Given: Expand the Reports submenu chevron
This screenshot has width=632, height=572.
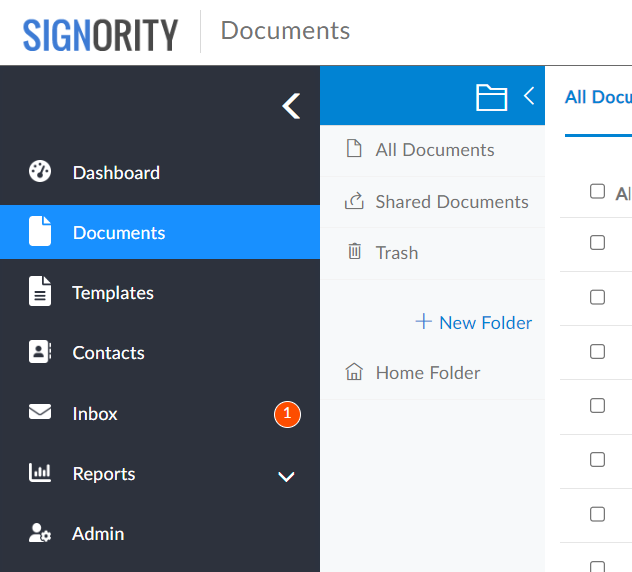Looking at the screenshot, I should click(286, 475).
